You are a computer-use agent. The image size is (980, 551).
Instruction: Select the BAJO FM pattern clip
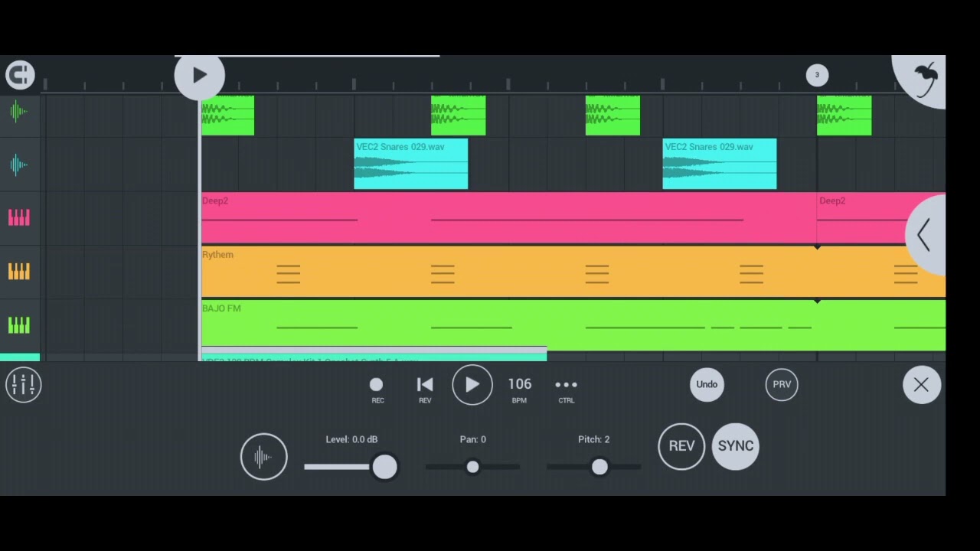(x=573, y=325)
